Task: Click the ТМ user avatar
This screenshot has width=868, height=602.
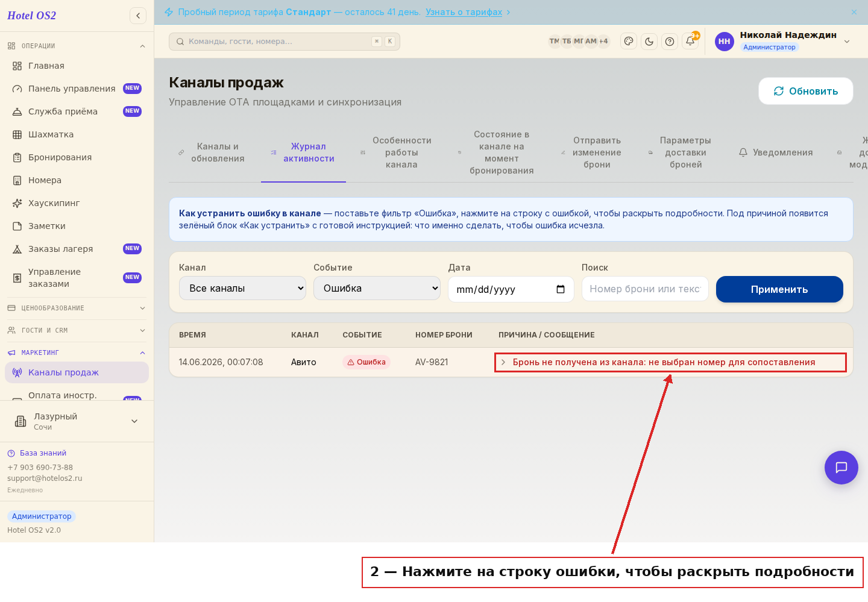Action: [554, 42]
